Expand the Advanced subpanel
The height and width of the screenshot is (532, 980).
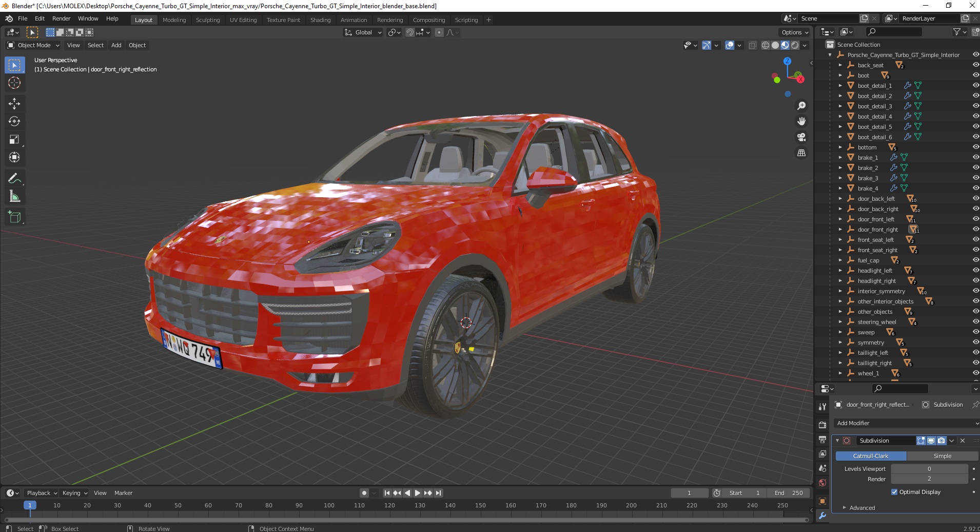(x=862, y=508)
